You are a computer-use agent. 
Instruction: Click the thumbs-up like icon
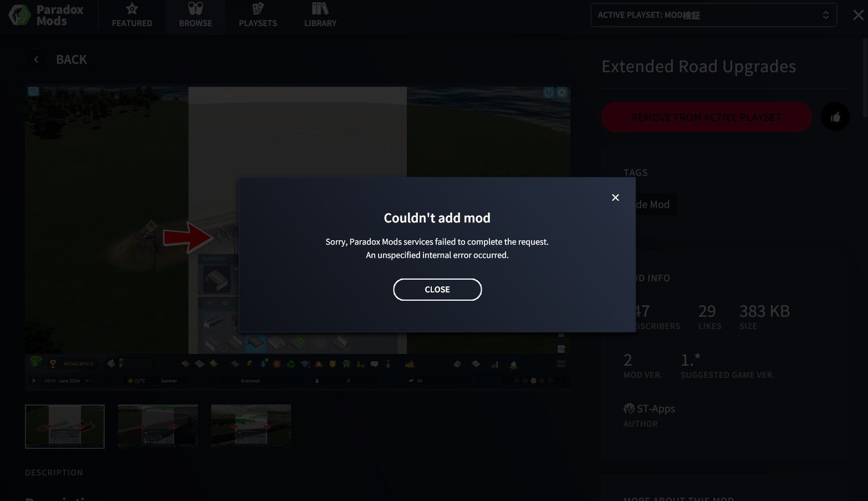[x=835, y=117]
